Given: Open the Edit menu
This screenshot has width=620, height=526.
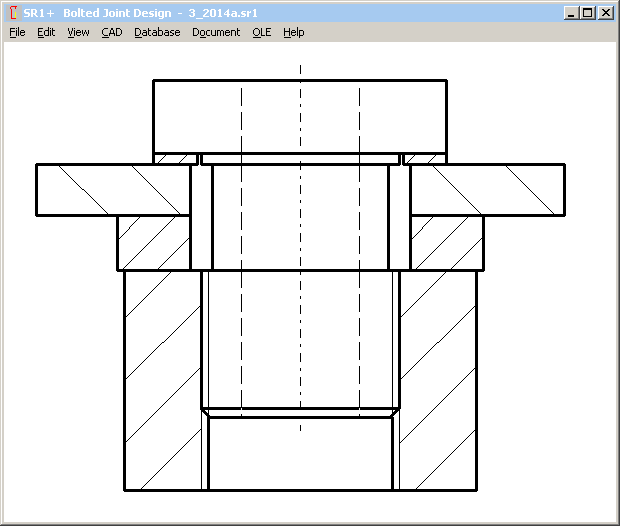Looking at the screenshot, I should [46, 32].
